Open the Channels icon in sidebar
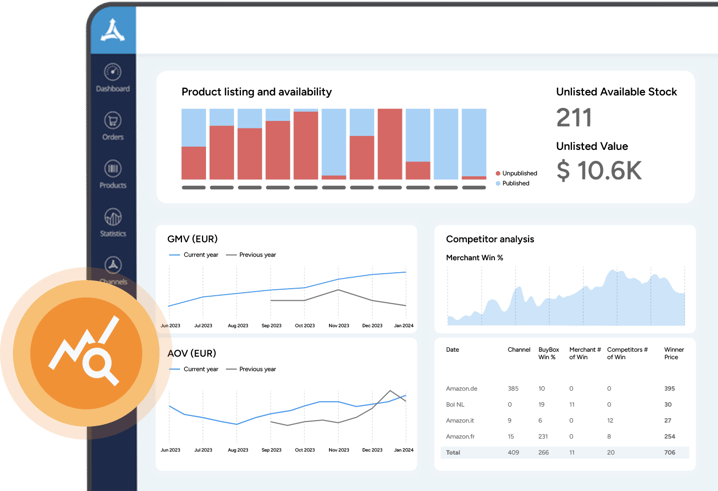Screen dimensions: 718x491 [113, 265]
